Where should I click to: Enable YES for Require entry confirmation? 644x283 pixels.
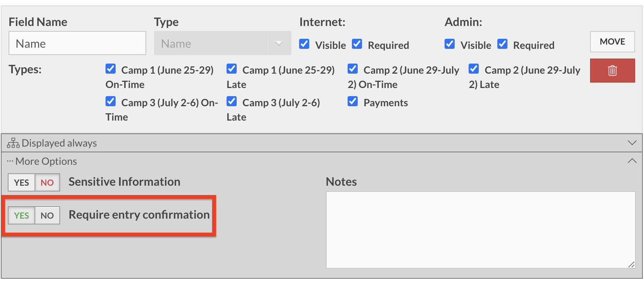click(22, 216)
